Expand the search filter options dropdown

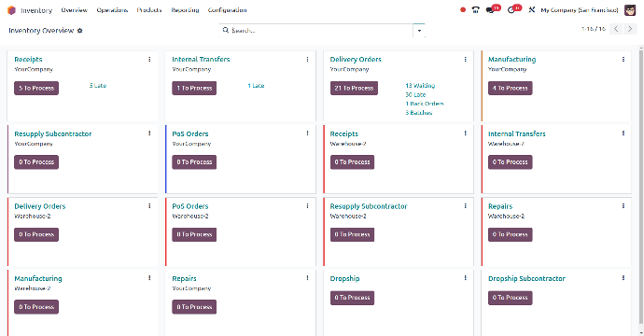coord(419,31)
